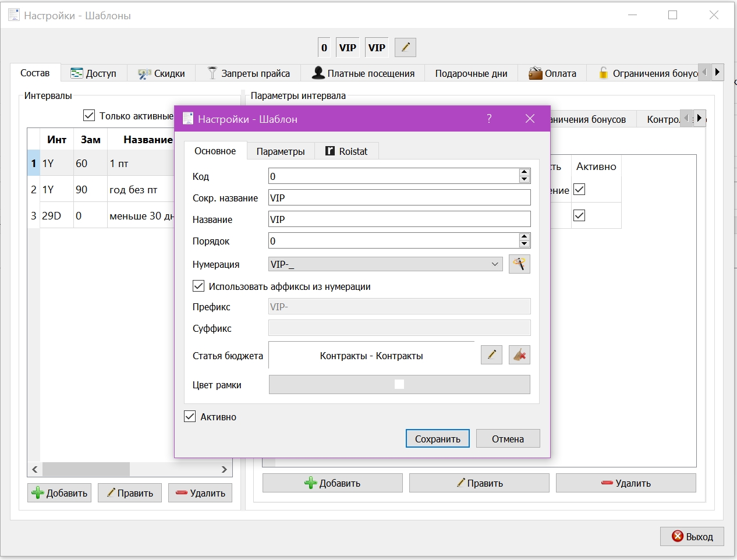The image size is (737, 560).
Task: Increase the Код value stepper
Action: click(x=525, y=172)
